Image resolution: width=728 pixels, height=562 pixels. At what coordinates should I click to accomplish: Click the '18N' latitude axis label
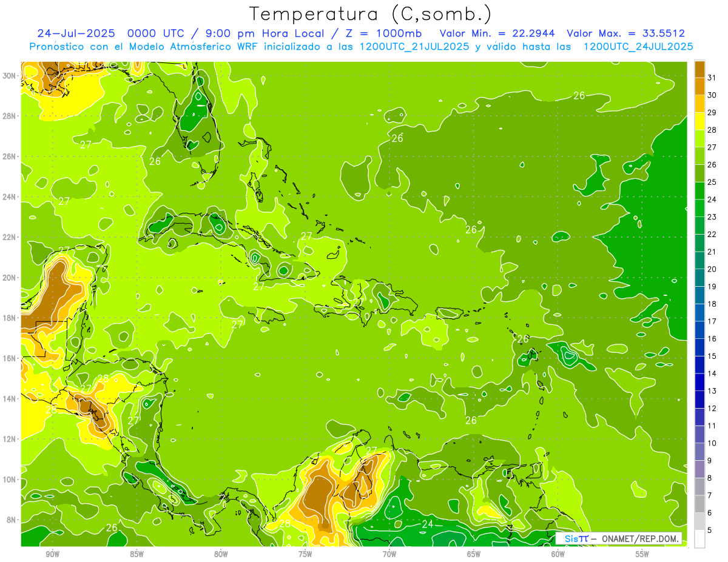[10, 318]
